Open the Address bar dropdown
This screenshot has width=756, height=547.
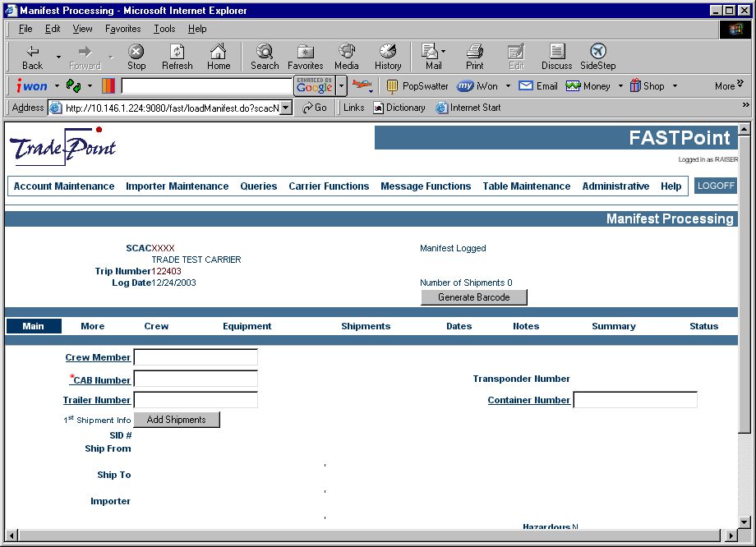click(287, 108)
